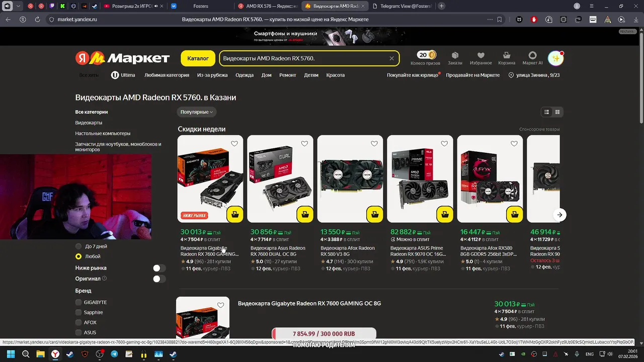Open the delivery address улица Зинина, 9/23
The image size is (644, 362).
click(x=534, y=75)
